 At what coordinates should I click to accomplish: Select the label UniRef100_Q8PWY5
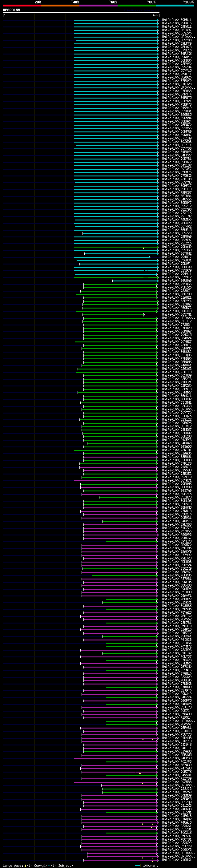click(176, 799)
